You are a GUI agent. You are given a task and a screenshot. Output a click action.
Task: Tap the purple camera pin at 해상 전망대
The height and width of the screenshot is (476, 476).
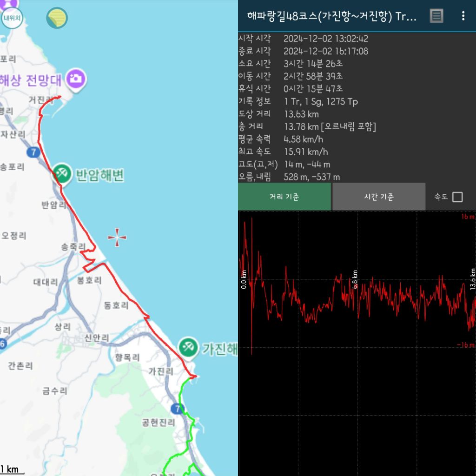click(x=76, y=80)
